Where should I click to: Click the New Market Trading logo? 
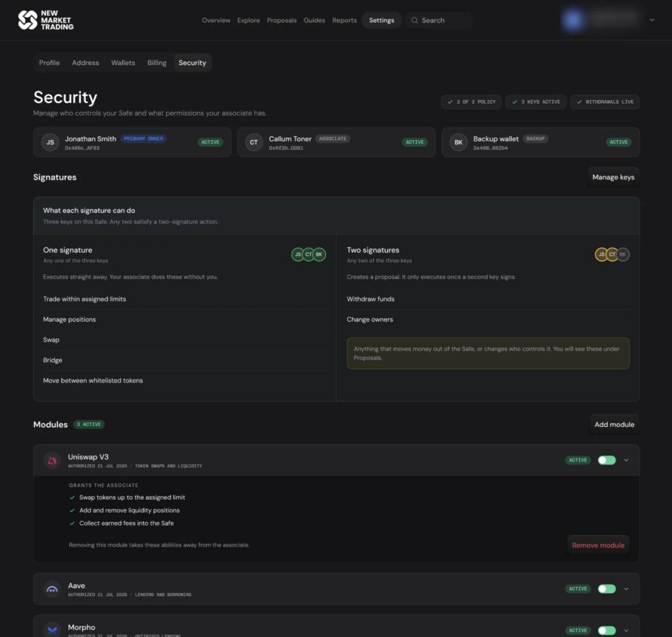45,20
